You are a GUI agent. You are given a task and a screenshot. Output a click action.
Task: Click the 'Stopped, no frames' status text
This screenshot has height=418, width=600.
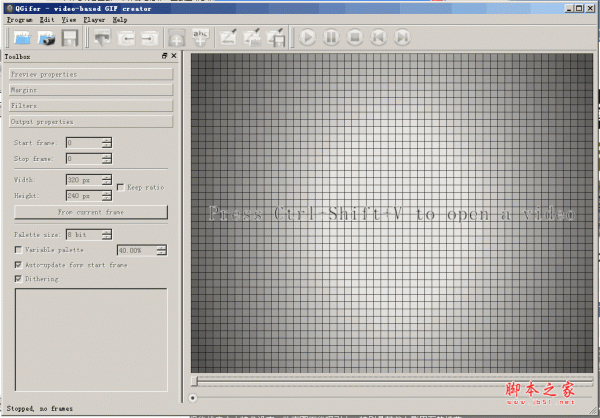pyautogui.click(x=40, y=408)
